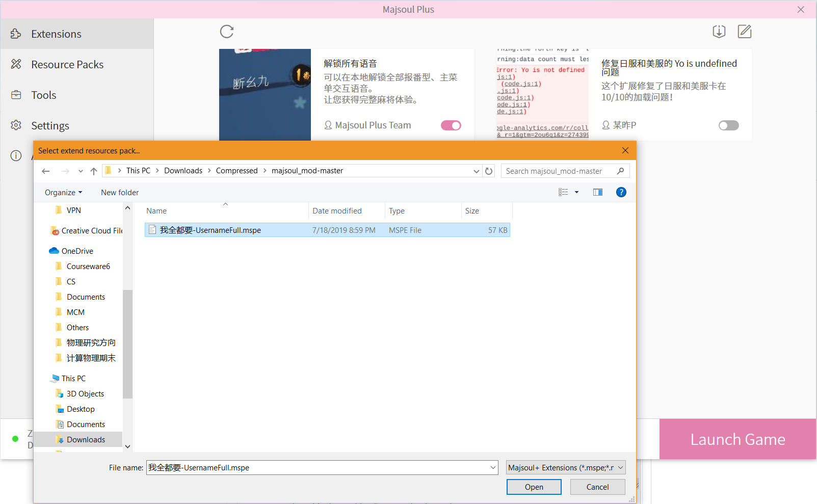Screen dimensions: 817x504
Task: Click the About info icon in the sidebar
Action: (x=16, y=156)
